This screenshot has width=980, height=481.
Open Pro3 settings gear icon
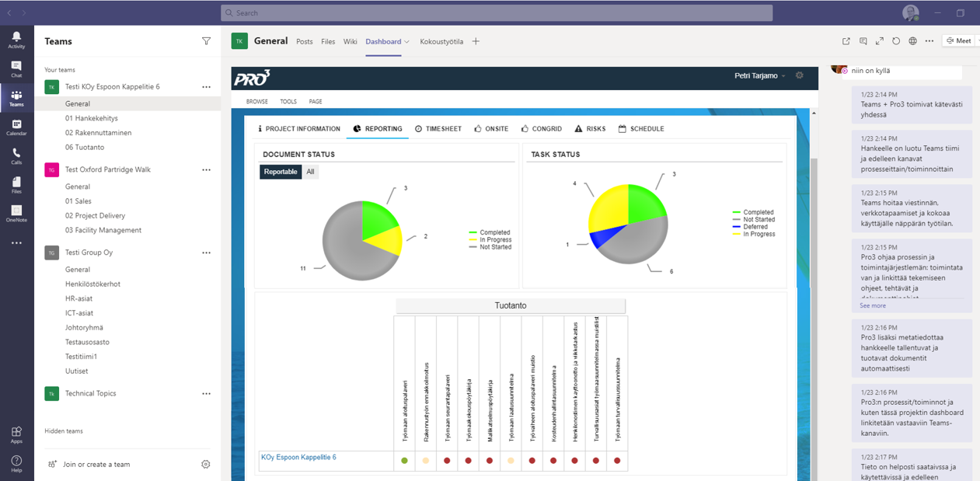[799, 75]
